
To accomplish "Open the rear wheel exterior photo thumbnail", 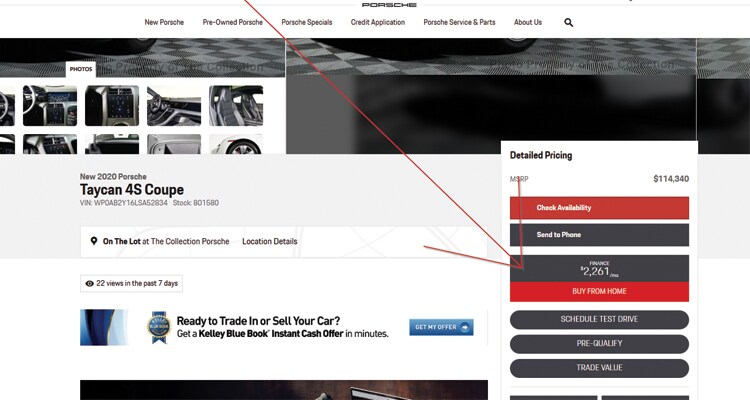I will click(236, 144).
